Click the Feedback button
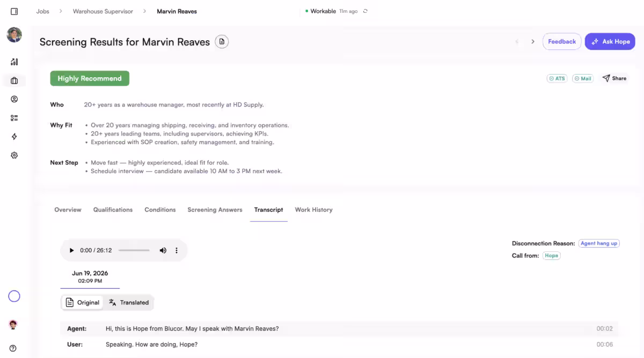This screenshot has width=644, height=358. click(x=562, y=42)
